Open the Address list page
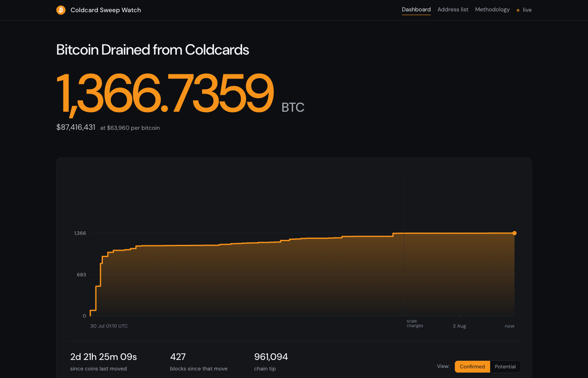588x378 pixels. pyautogui.click(x=453, y=10)
